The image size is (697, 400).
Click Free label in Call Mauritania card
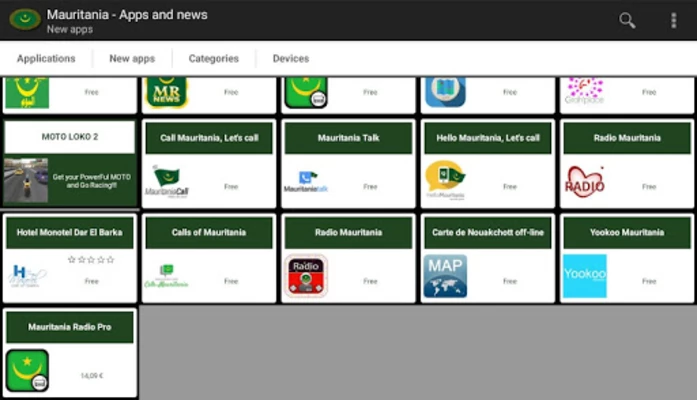(x=231, y=187)
